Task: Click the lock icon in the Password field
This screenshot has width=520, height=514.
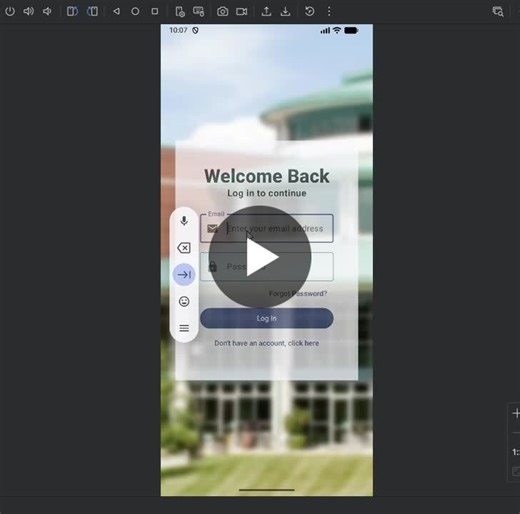Action: click(x=213, y=266)
